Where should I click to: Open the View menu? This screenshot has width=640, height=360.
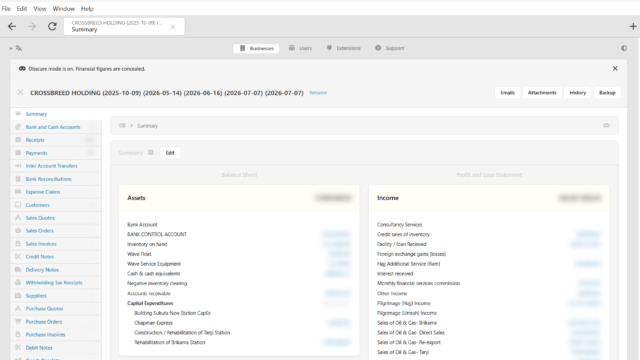(x=40, y=9)
